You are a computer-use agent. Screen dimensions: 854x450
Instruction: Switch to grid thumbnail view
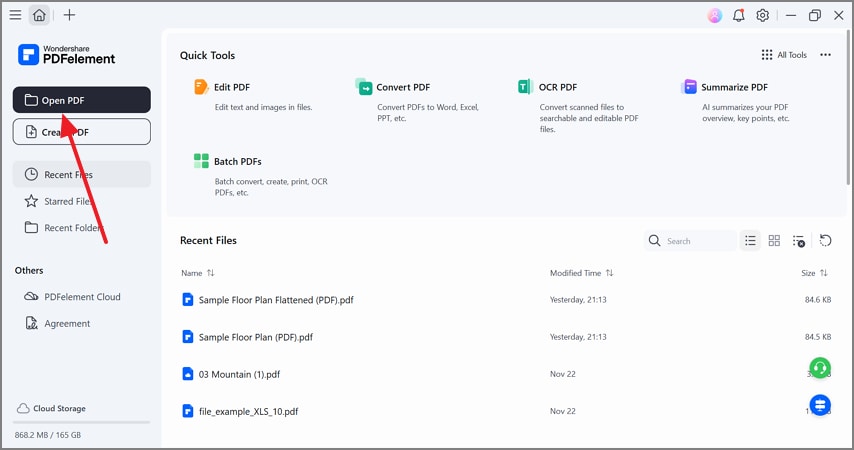point(774,241)
